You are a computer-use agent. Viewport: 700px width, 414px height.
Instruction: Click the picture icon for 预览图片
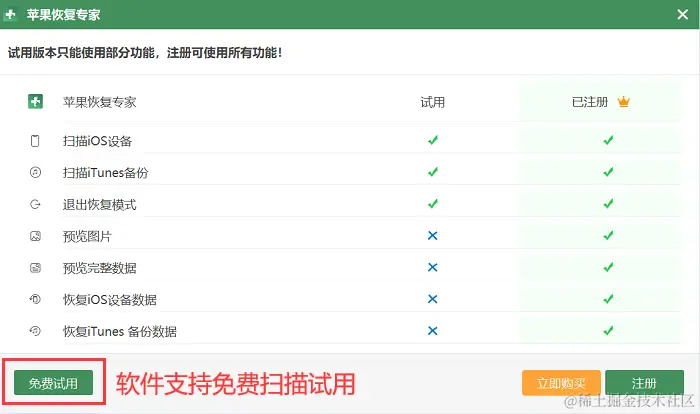35,236
